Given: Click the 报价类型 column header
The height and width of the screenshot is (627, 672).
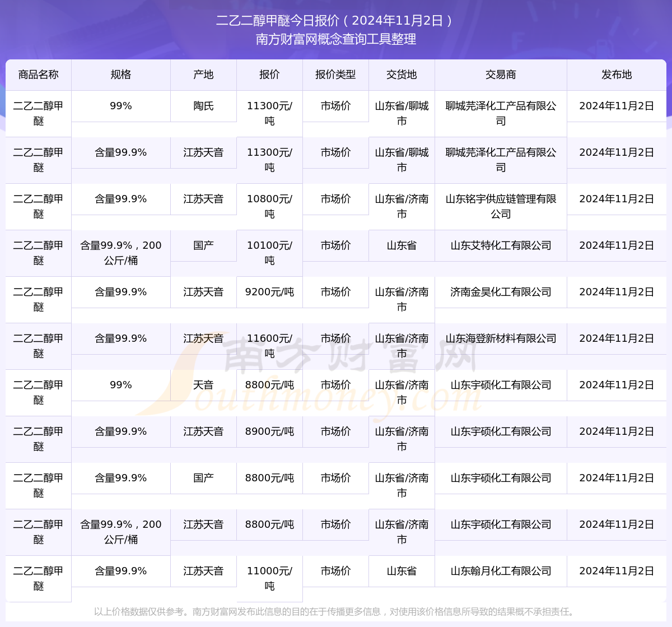Looking at the screenshot, I should [335, 75].
